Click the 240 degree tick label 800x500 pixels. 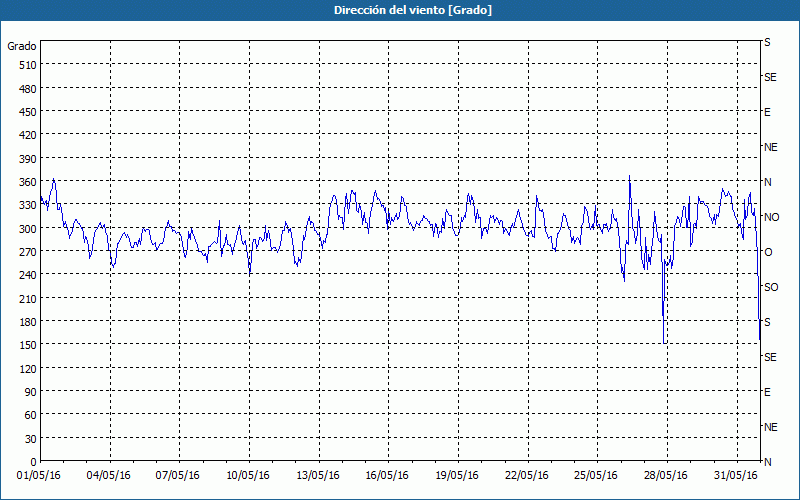pos(28,275)
